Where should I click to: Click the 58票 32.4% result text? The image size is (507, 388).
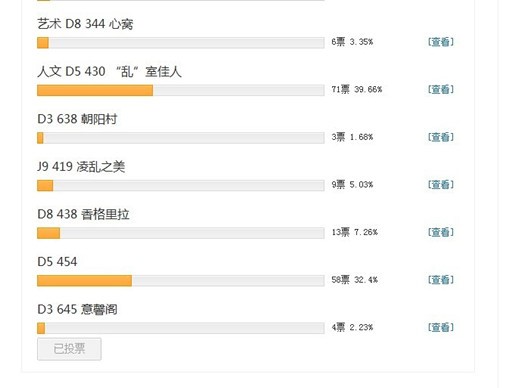pos(354,280)
